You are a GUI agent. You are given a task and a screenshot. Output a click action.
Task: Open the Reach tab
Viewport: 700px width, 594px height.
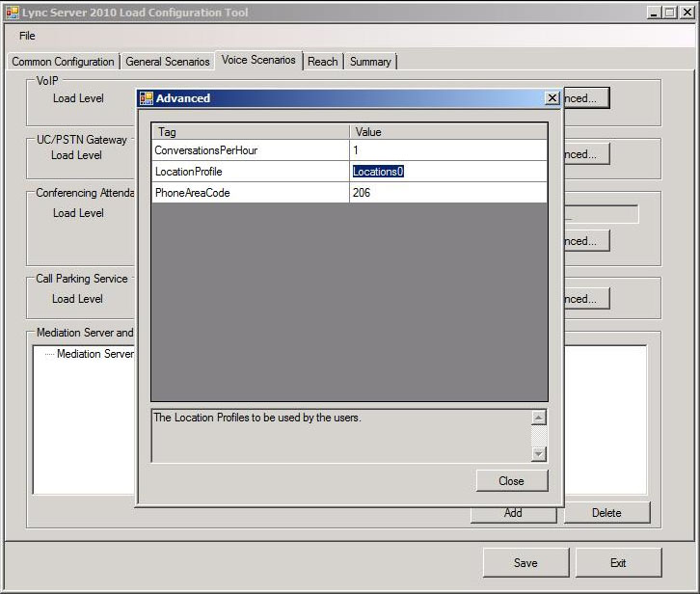coord(322,62)
